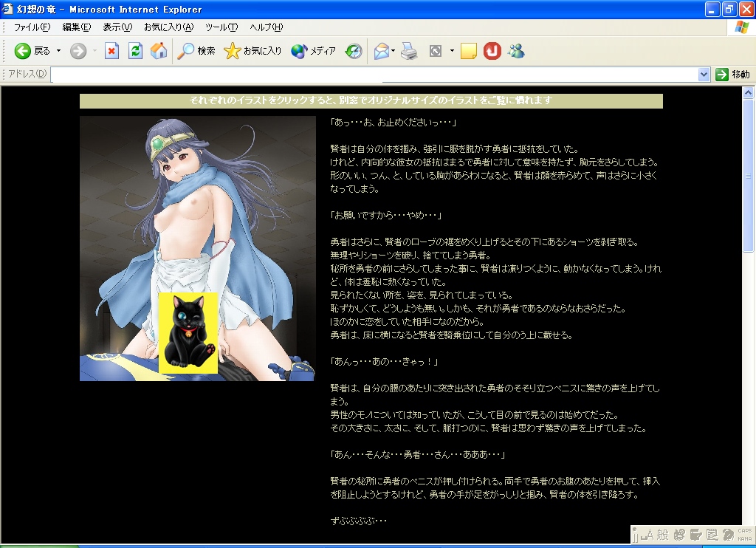
Task: Open the お気に入り(A) menu
Action: 169,27
